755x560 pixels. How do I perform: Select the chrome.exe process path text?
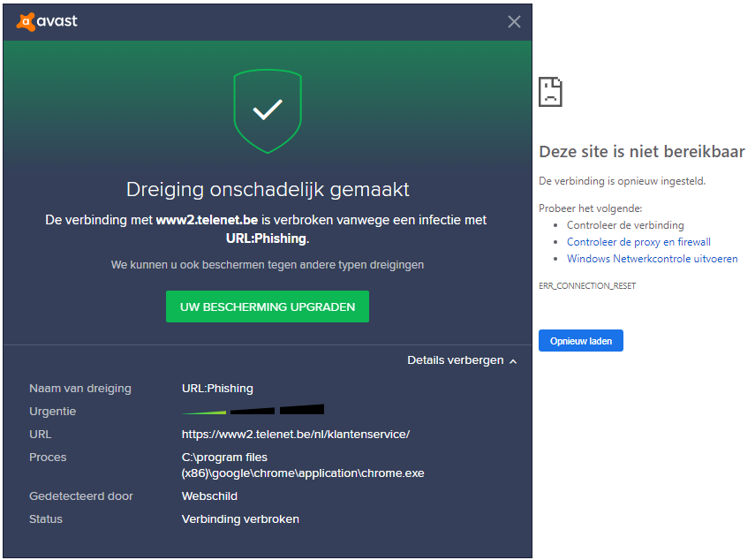(x=303, y=465)
